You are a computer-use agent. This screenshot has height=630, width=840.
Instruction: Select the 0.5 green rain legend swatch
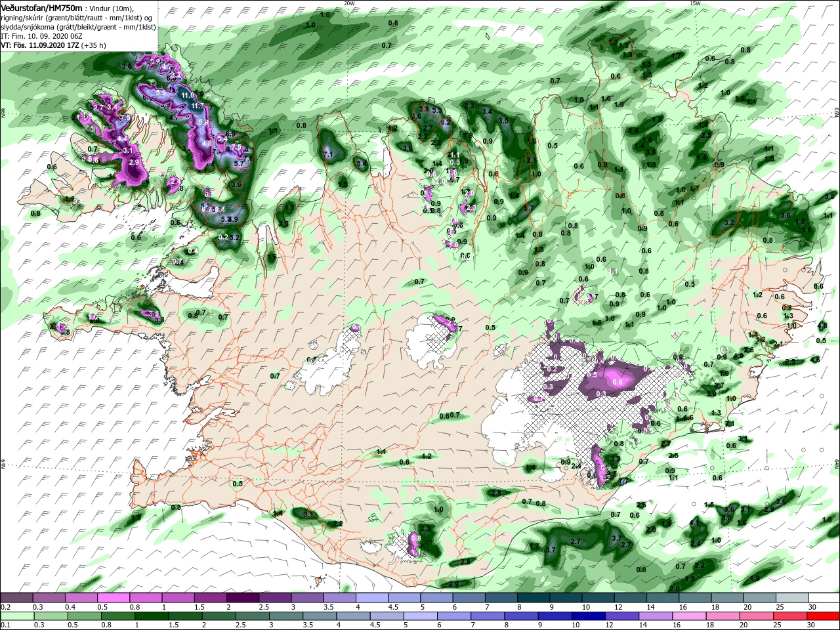(x=85, y=616)
